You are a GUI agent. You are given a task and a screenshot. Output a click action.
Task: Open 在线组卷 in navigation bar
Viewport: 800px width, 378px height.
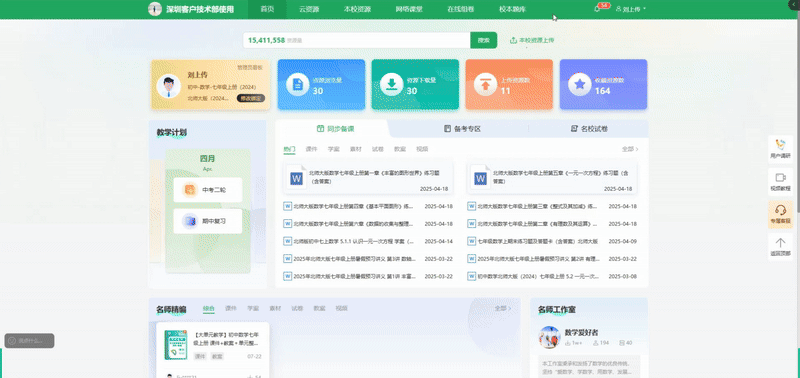coord(460,9)
